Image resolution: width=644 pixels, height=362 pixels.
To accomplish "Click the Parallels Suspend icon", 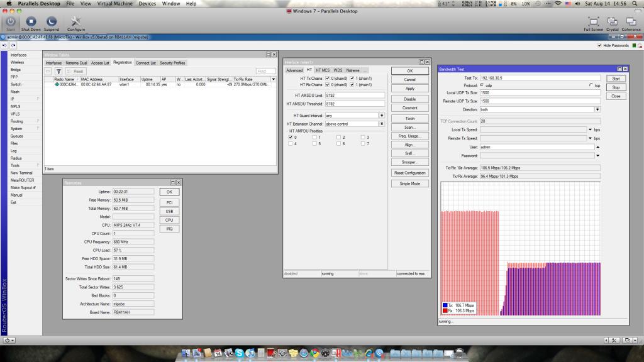I will pyautogui.click(x=52, y=22).
